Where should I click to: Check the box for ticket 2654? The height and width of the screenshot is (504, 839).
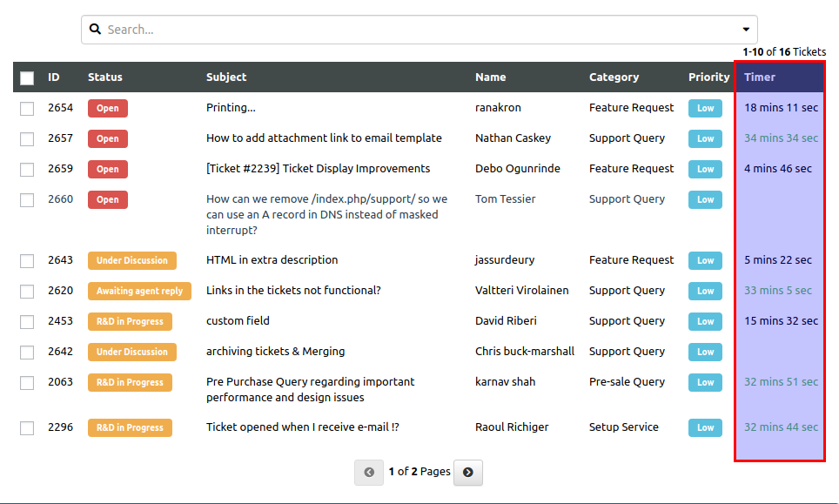click(x=27, y=109)
